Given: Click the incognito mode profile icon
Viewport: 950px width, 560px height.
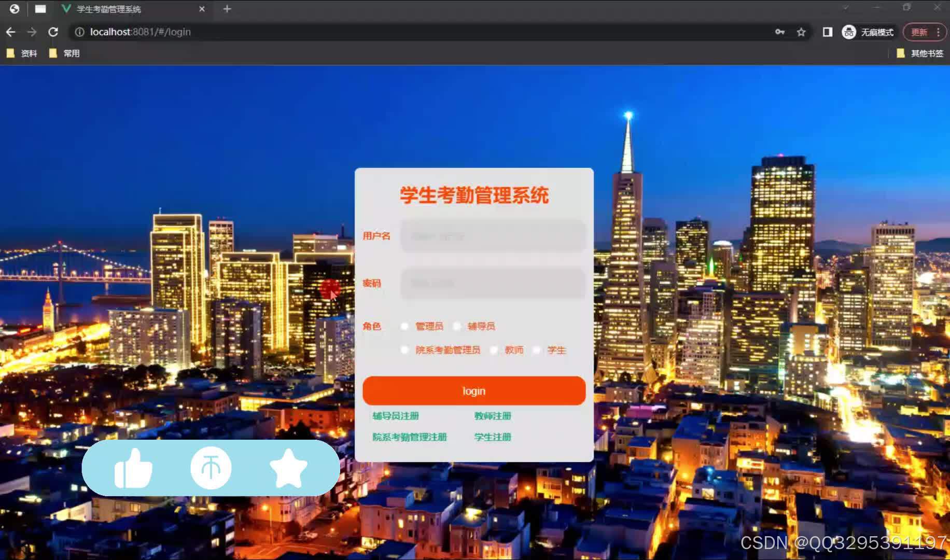Looking at the screenshot, I should [849, 32].
